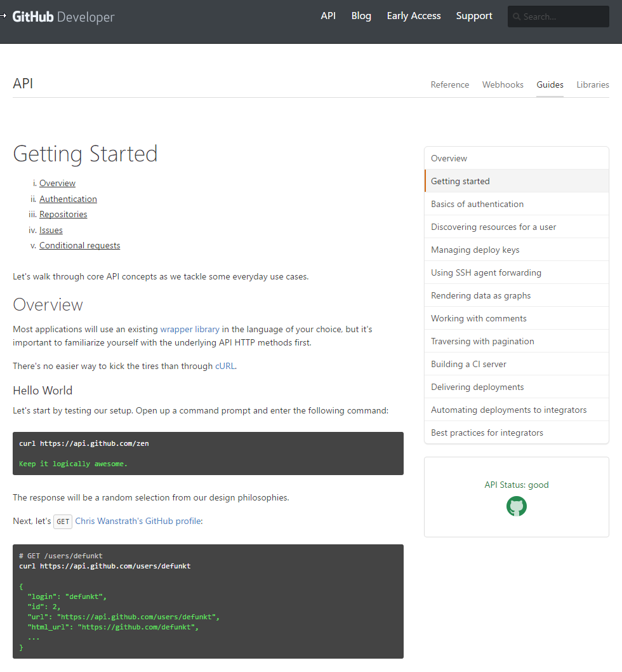
Task: Go to Early Access page
Action: [x=413, y=16]
